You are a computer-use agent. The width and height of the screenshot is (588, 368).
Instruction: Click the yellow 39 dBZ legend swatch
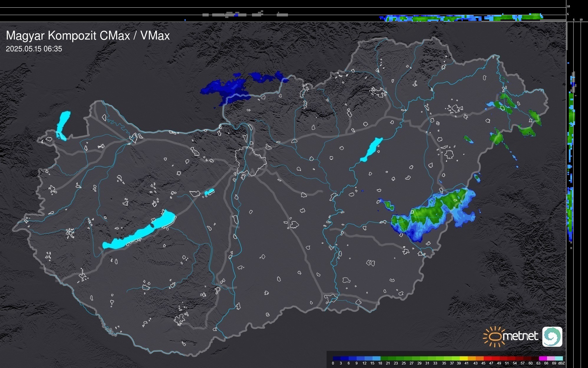pos(463,358)
